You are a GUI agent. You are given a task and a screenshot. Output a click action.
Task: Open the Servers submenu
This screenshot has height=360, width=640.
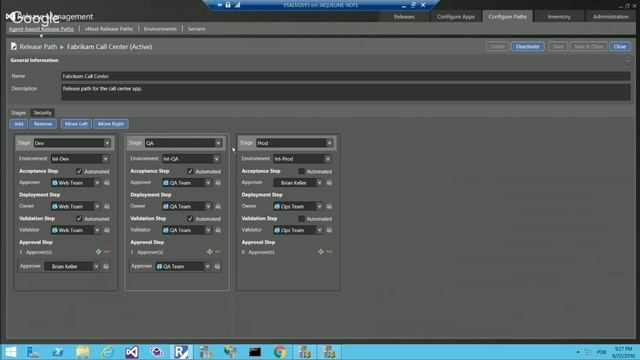click(x=196, y=29)
